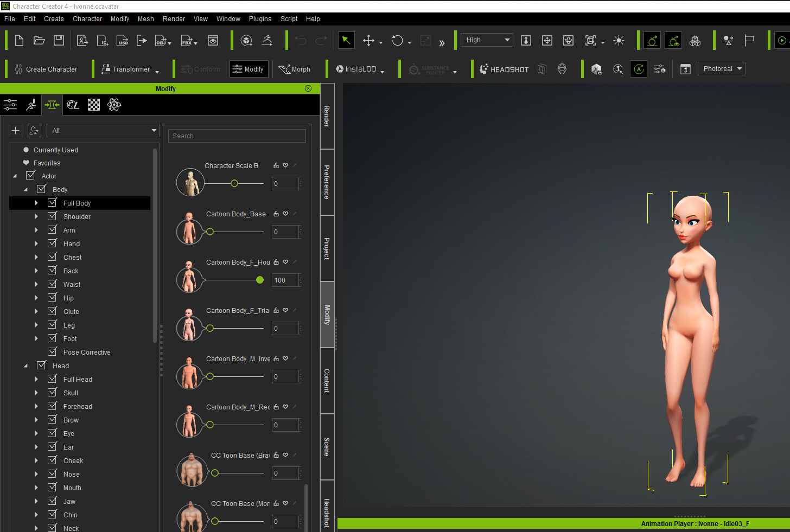Screen dimensions: 790x532
Task: Click the Cartoon Body_F_Hou value field
Action: [x=285, y=280]
